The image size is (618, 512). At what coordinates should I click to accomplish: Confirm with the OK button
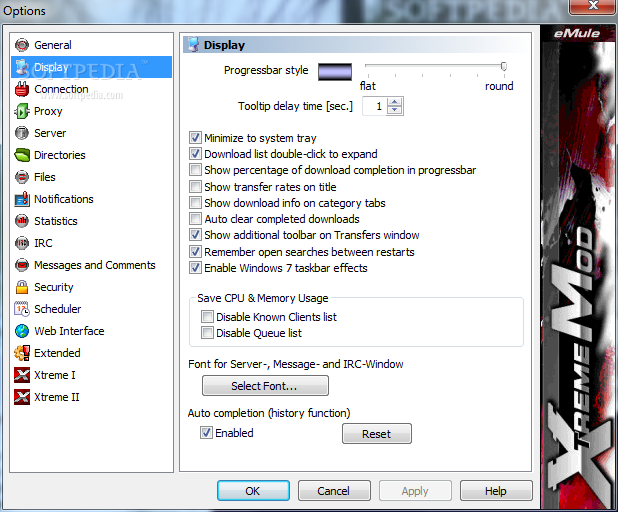(x=253, y=491)
